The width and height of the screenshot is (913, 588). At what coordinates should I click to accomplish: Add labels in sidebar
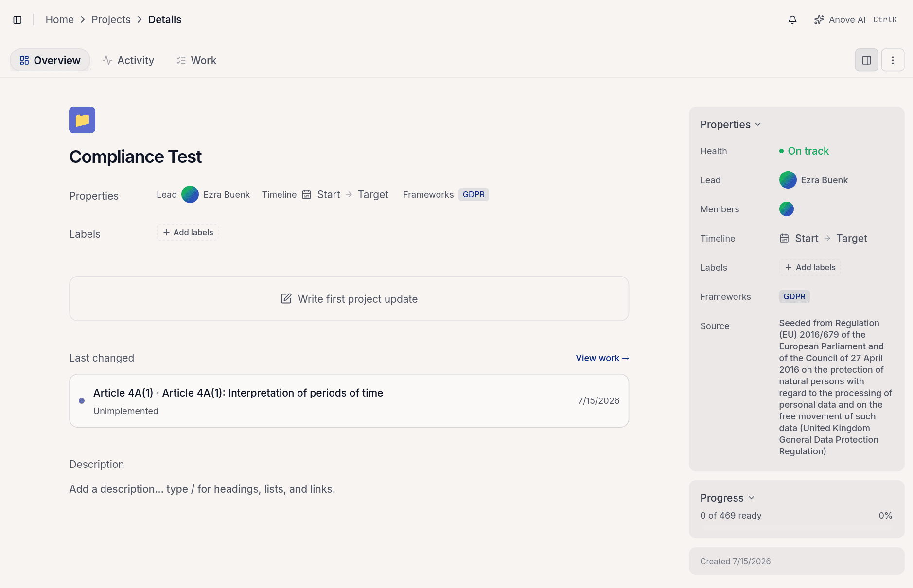point(810,268)
